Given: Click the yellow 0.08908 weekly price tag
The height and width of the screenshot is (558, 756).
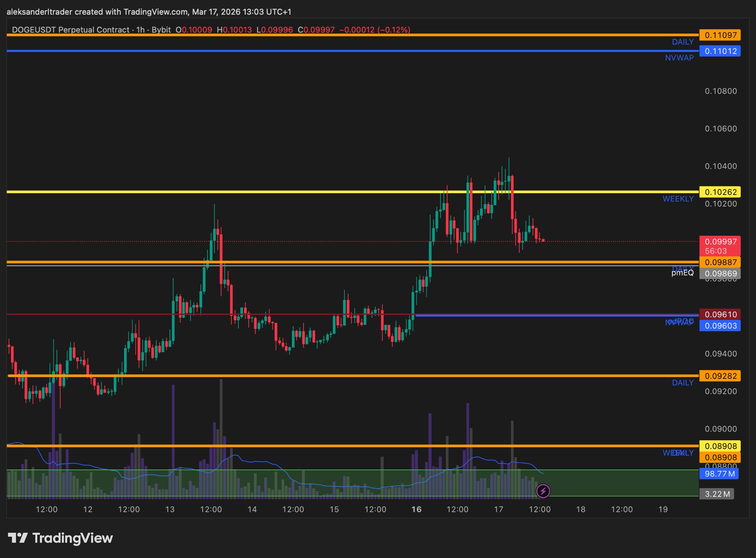Looking at the screenshot, I should tap(720, 446).
